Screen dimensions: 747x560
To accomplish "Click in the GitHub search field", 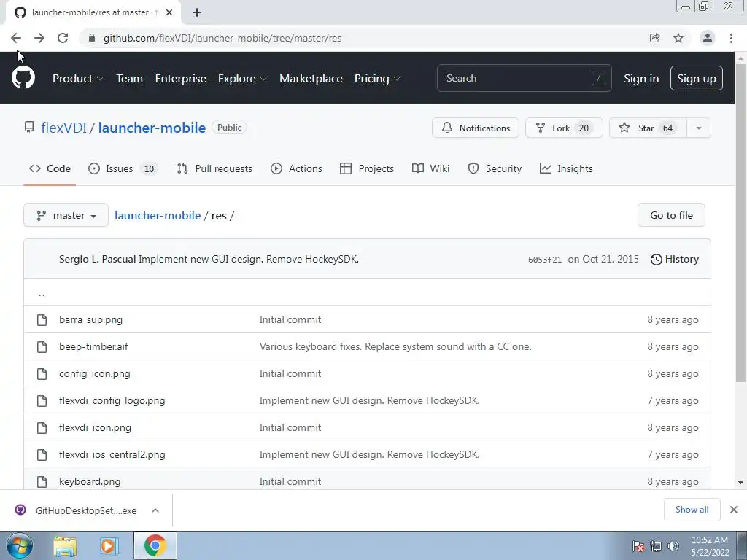I will coord(524,78).
